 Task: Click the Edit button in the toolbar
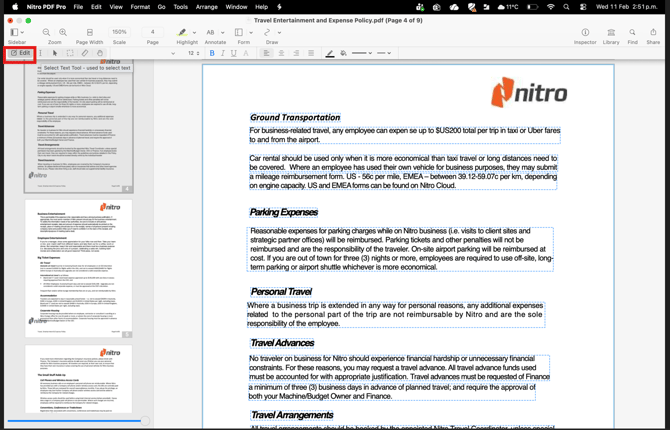coord(20,53)
